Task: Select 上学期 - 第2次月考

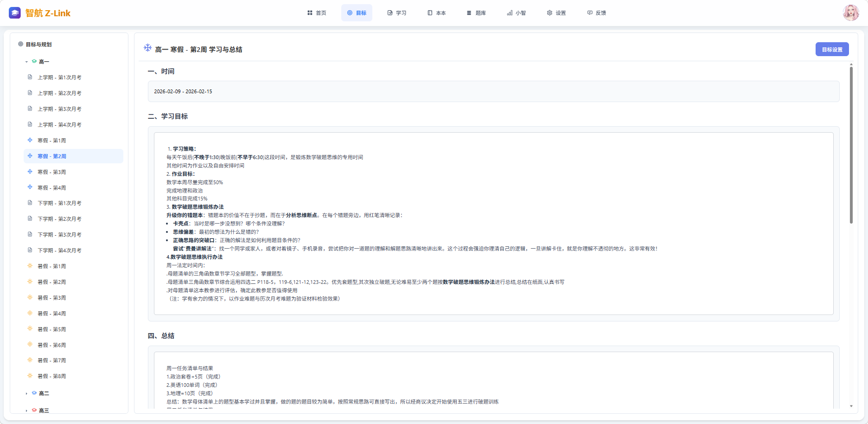Action: click(x=73, y=93)
